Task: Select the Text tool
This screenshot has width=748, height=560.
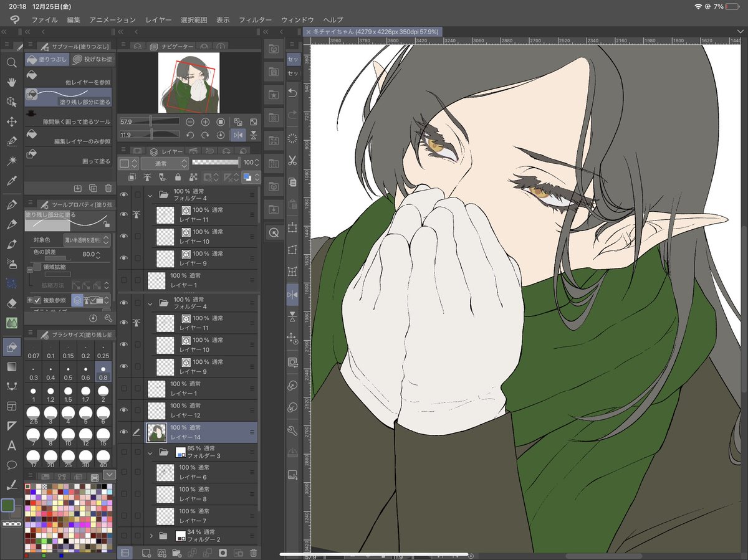Action: (x=11, y=445)
